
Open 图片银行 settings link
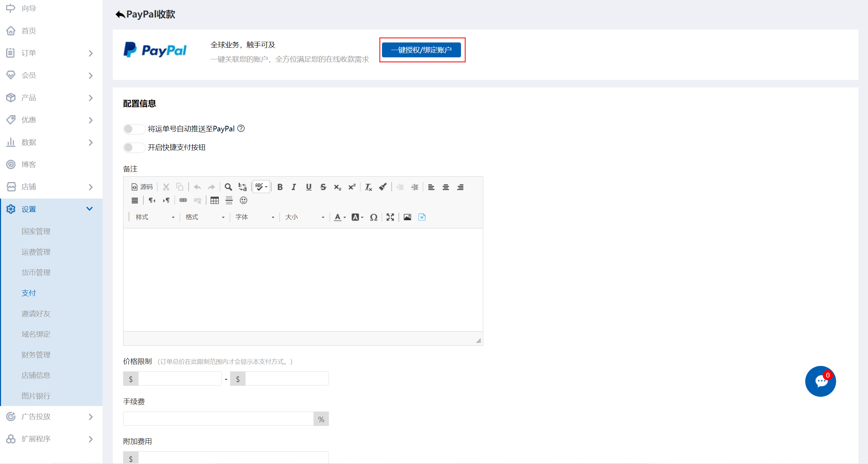[x=36, y=396]
